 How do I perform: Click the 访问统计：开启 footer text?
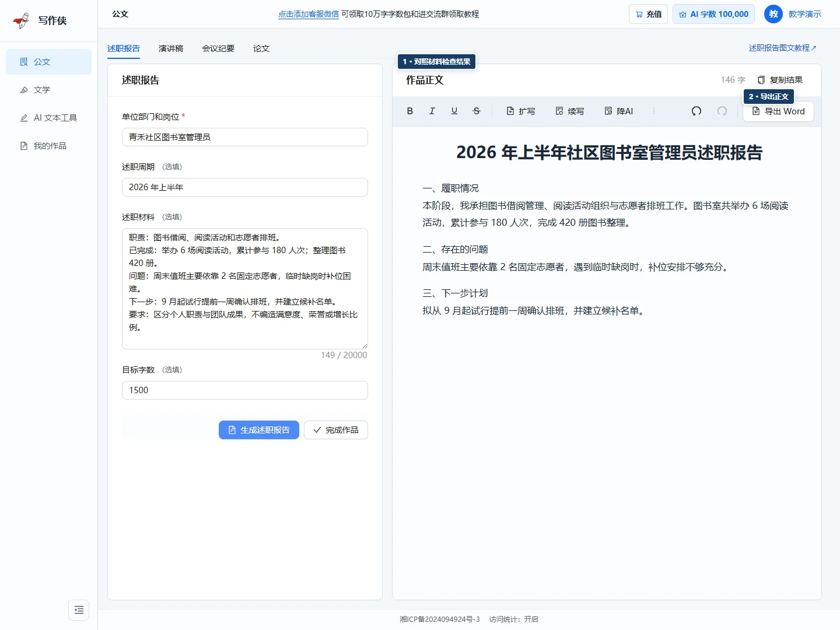click(514, 619)
